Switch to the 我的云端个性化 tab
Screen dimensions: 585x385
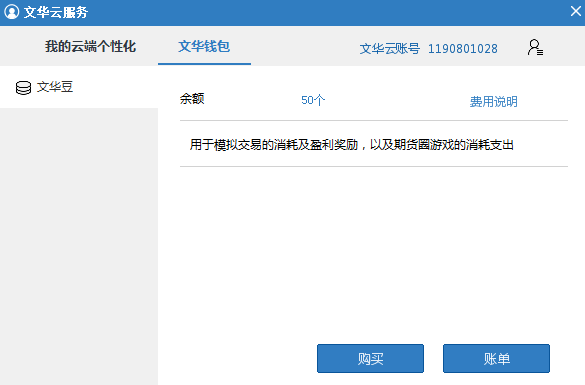pyautogui.click(x=90, y=46)
